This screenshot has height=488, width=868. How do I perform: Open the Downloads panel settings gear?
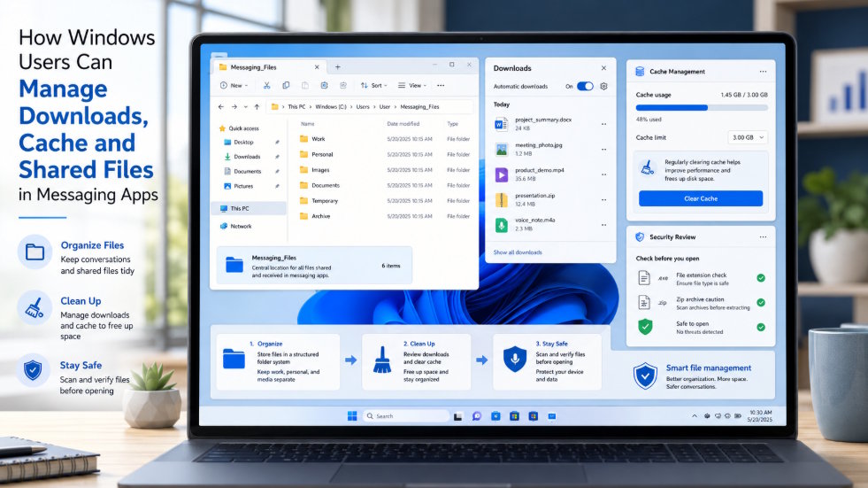pos(604,86)
